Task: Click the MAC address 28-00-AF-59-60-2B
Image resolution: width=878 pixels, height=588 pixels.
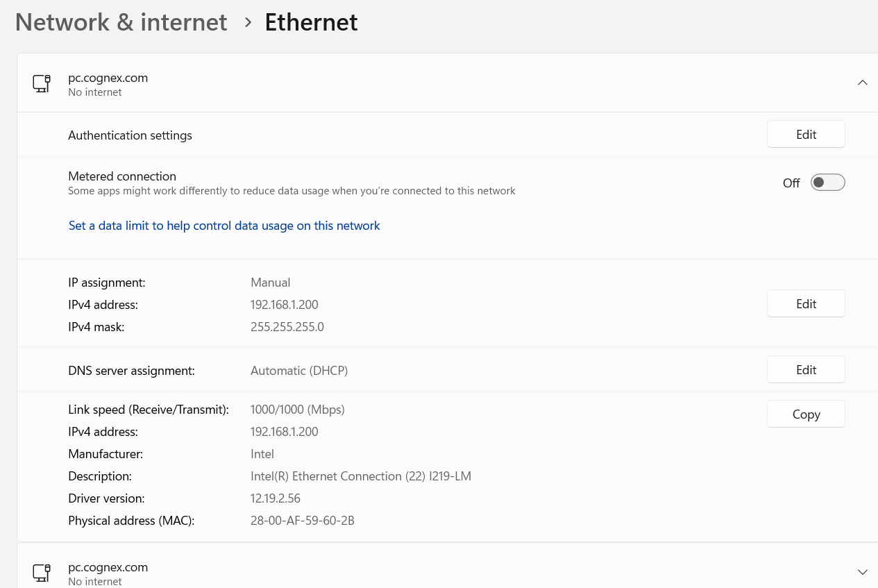Action: [303, 521]
